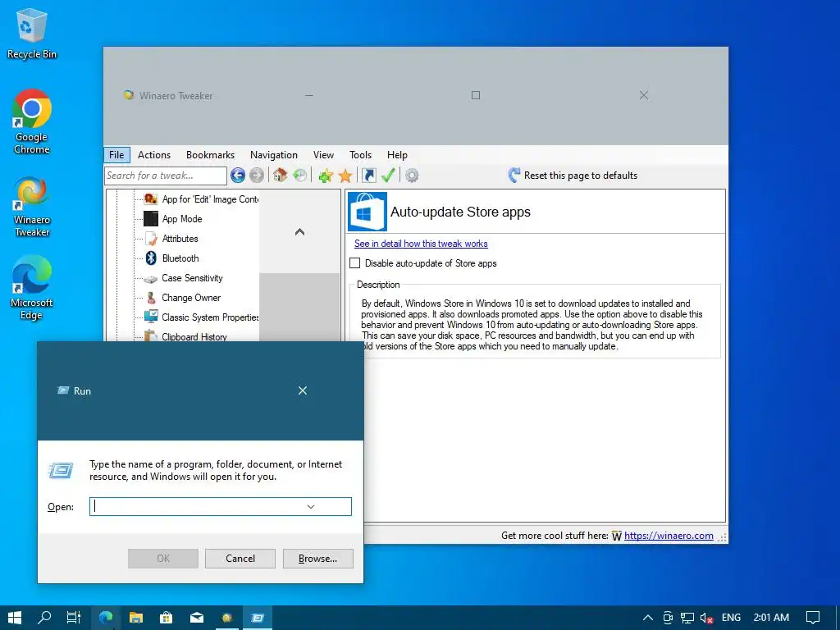Click the muted volume tray icon
The height and width of the screenshot is (630, 840).
coord(706,618)
